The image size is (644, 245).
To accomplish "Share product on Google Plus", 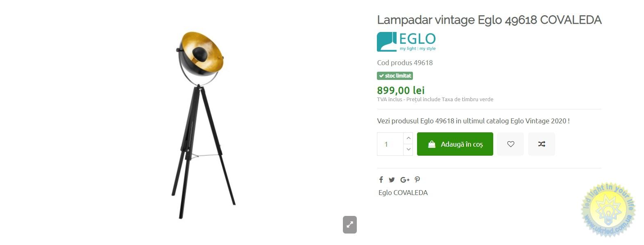I will (405, 180).
